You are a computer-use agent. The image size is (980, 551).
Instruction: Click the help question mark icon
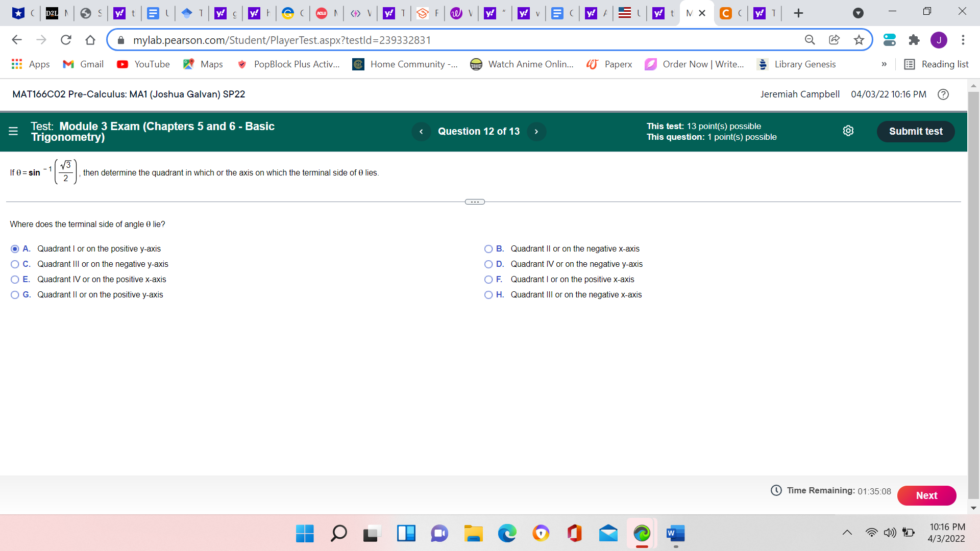(x=943, y=94)
